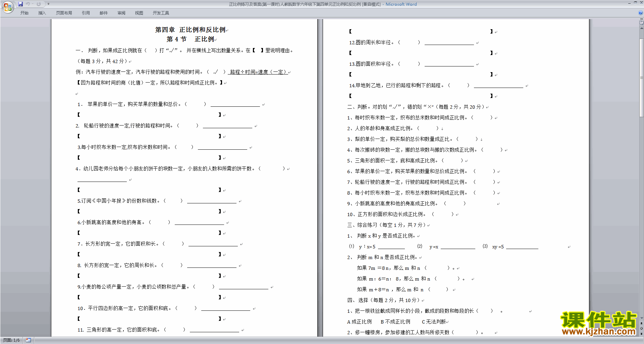Screen dimensions: 644x344
Task: Click the vertical scrollbar up arrow
Action: point(641,28)
